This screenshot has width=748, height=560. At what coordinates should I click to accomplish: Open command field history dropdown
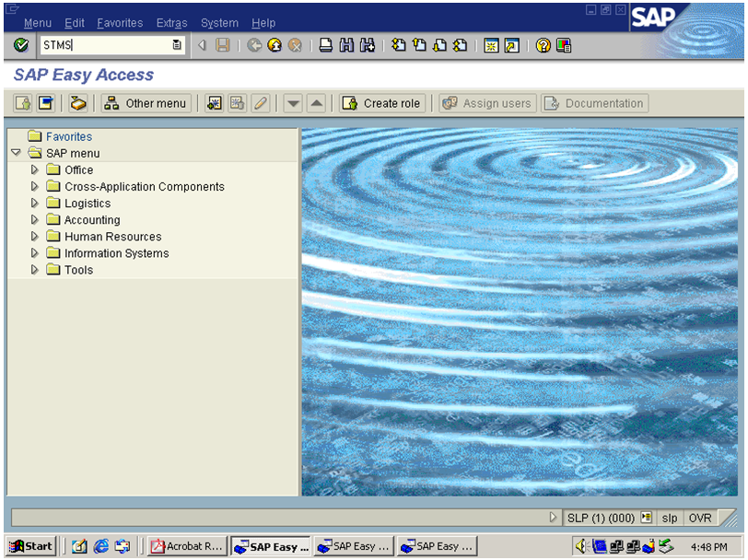pyautogui.click(x=177, y=45)
